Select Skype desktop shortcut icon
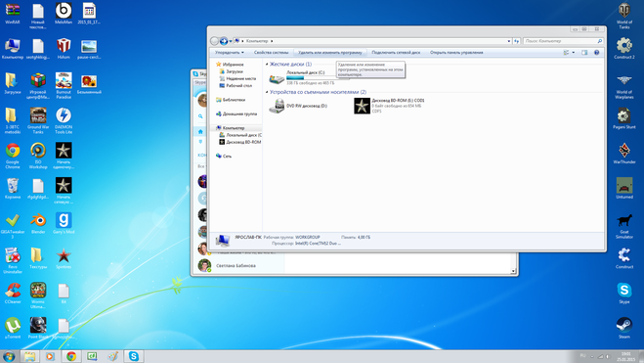 pyautogui.click(x=623, y=294)
